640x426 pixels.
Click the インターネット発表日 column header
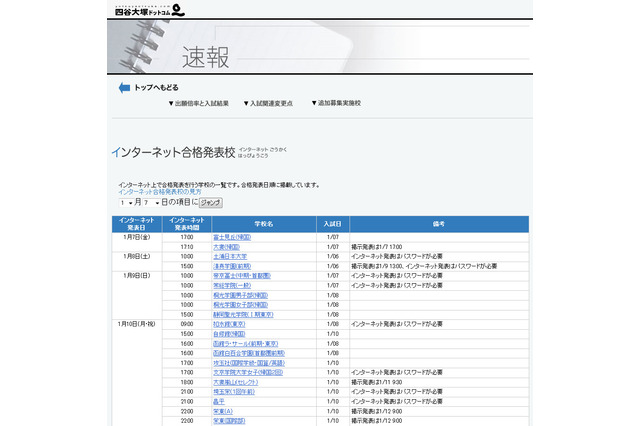click(x=137, y=224)
